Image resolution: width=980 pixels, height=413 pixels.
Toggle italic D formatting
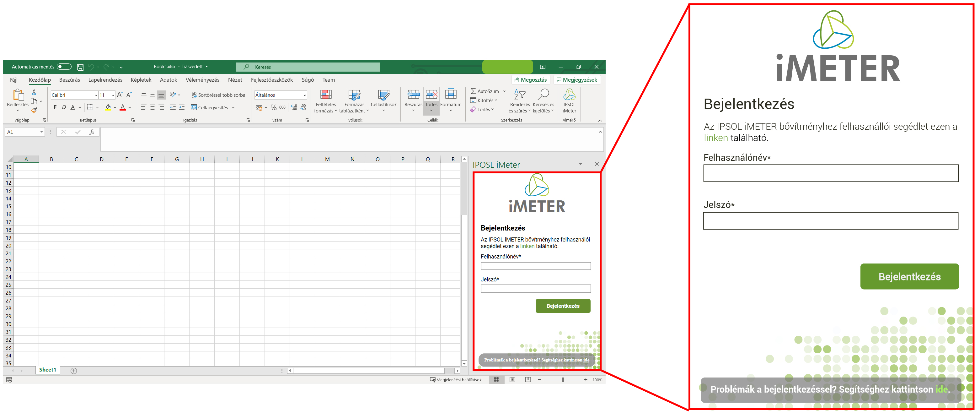(x=64, y=107)
